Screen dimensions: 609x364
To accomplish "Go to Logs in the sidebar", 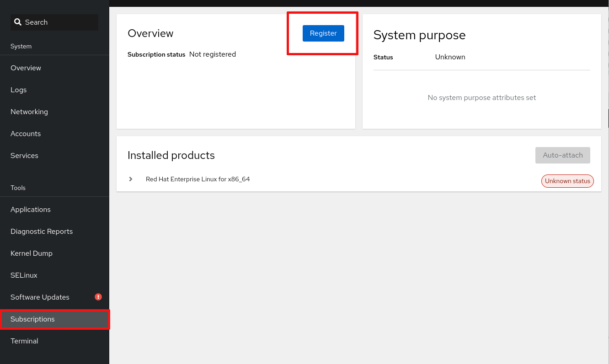I will [x=19, y=90].
